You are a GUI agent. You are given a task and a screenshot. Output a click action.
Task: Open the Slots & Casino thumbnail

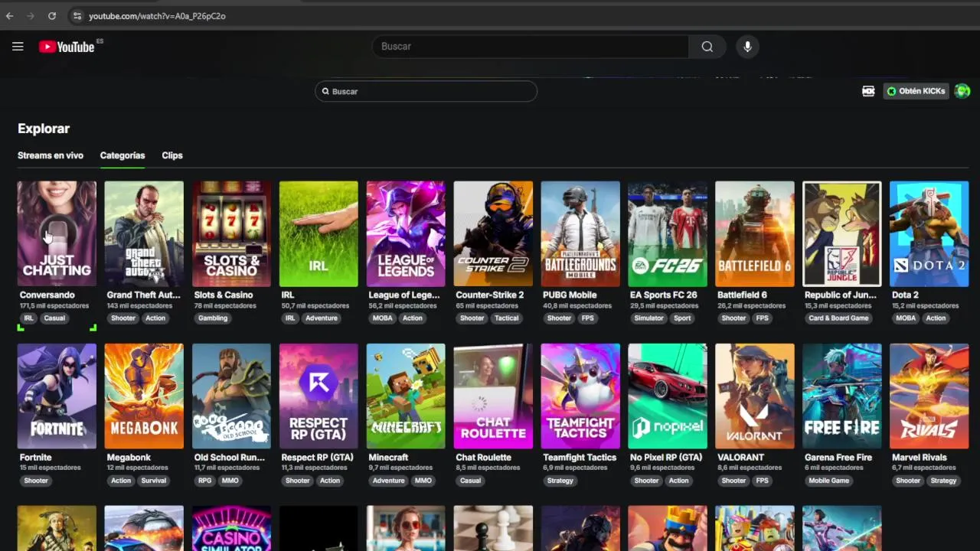(231, 233)
